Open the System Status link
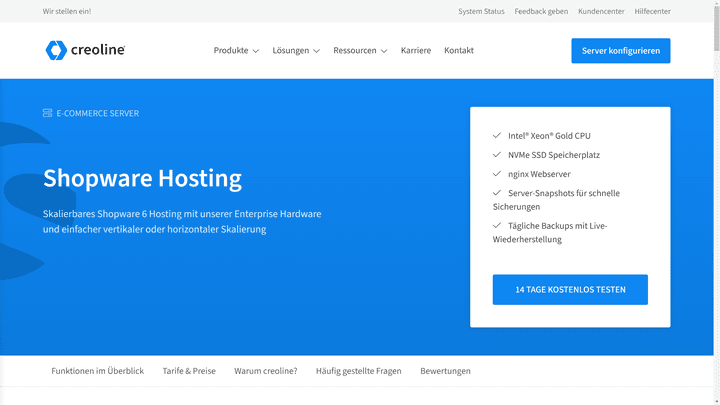Viewport: 720px width, 405px height. pyautogui.click(x=481, y=11)
